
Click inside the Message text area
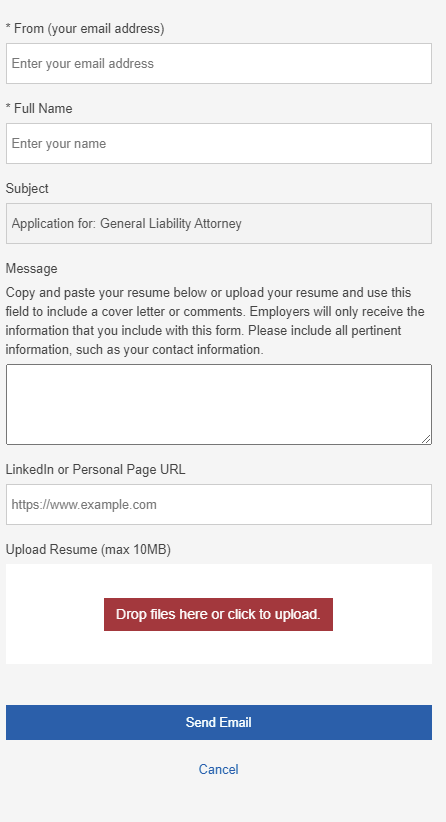tap(219, 404)
